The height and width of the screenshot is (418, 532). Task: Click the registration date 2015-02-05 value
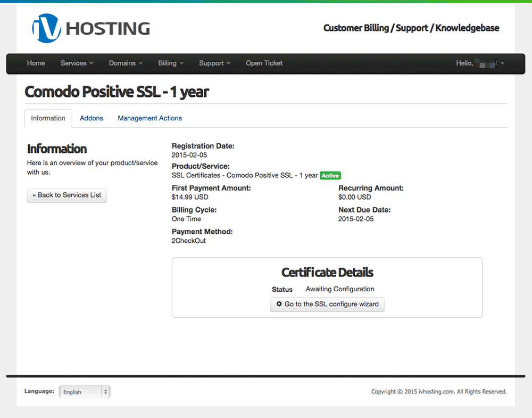[189, 155]
